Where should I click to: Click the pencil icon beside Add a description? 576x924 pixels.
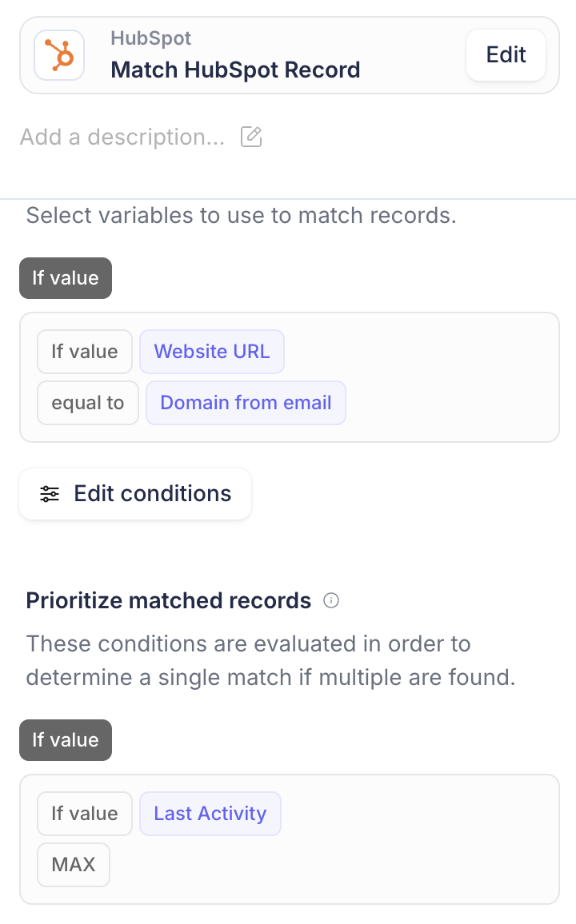point(251,137)
